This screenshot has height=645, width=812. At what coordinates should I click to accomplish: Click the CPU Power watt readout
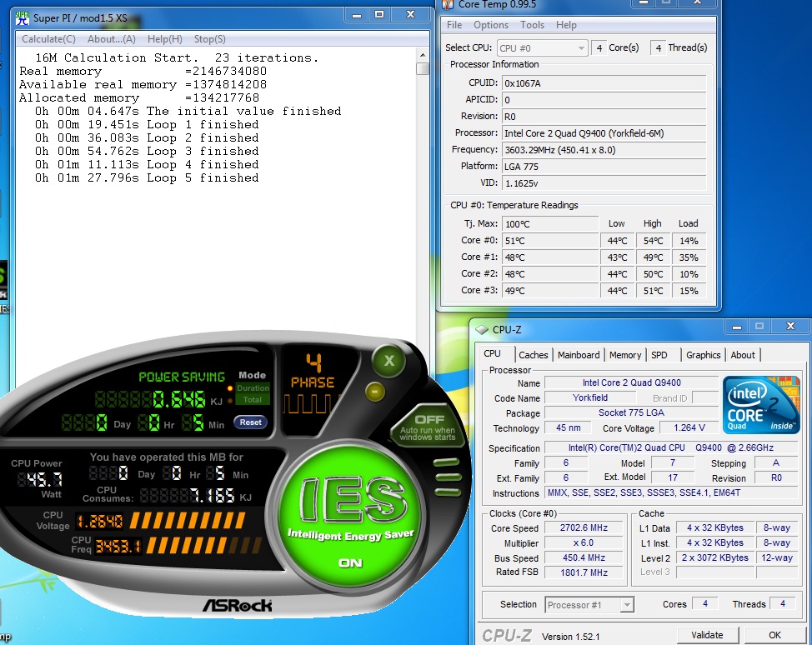(40, 480)
